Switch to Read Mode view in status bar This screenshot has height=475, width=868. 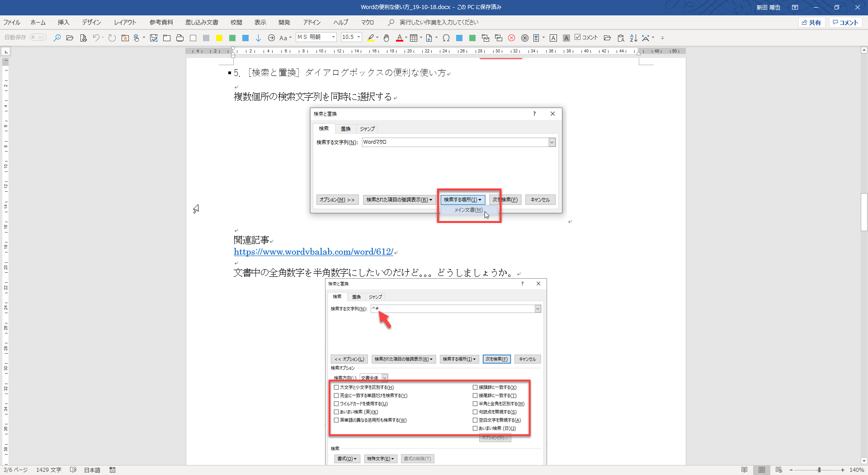[744, 470]
